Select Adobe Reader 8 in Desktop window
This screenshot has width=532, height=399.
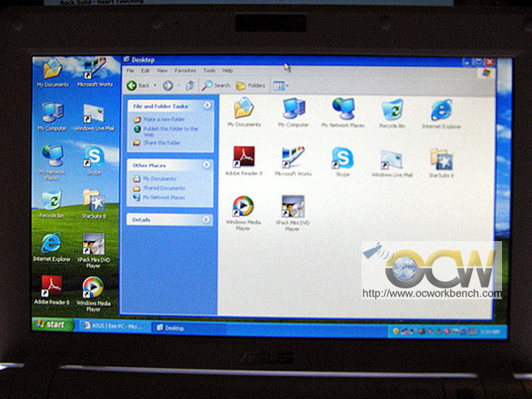(244, 160)
